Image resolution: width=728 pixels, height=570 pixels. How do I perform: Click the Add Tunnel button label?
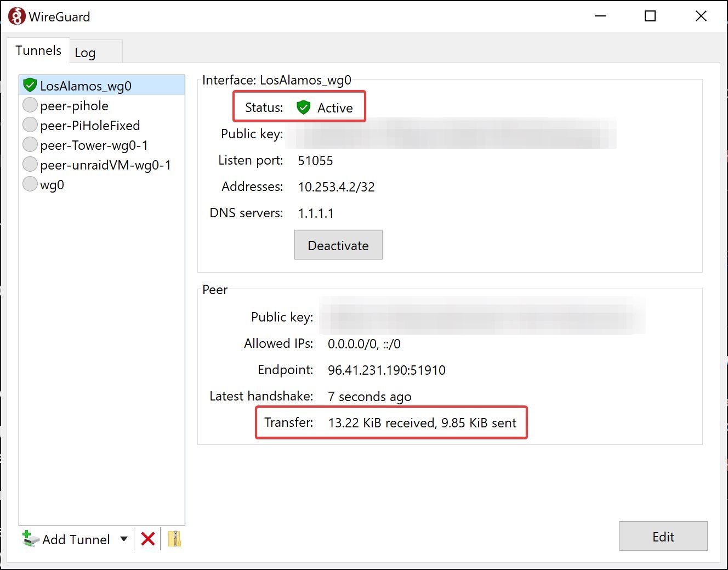(x=76, y=539)
